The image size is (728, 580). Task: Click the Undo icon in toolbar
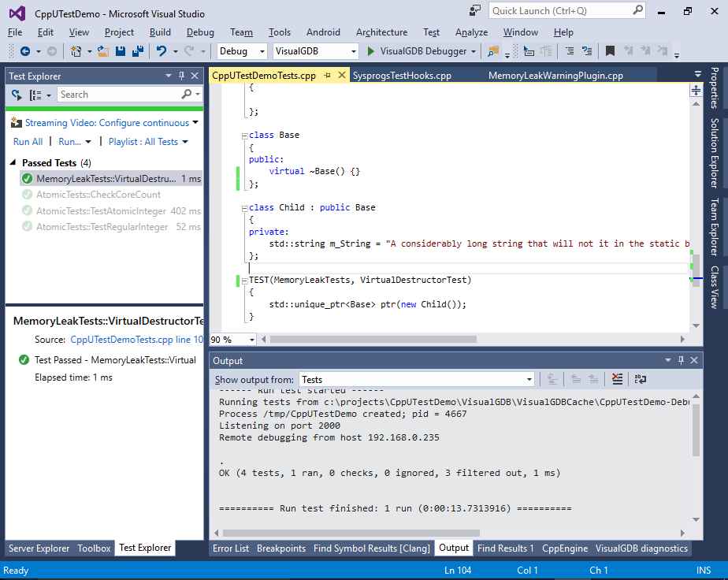(162, 51)
